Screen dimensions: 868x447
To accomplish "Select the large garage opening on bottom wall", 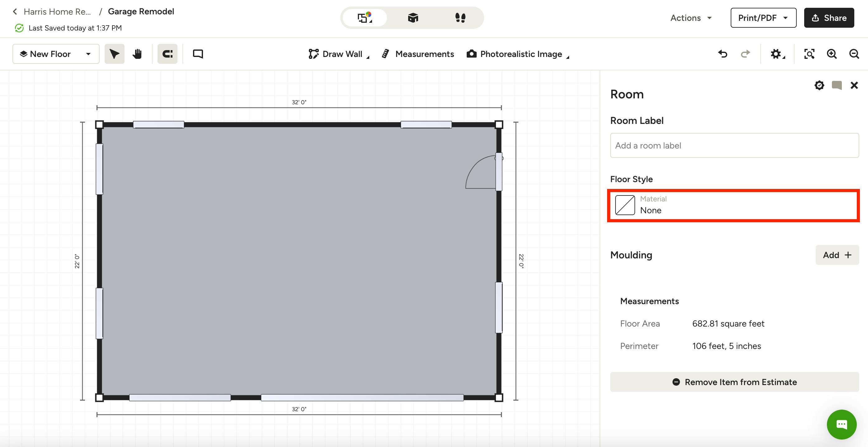I will coord(362,398).
